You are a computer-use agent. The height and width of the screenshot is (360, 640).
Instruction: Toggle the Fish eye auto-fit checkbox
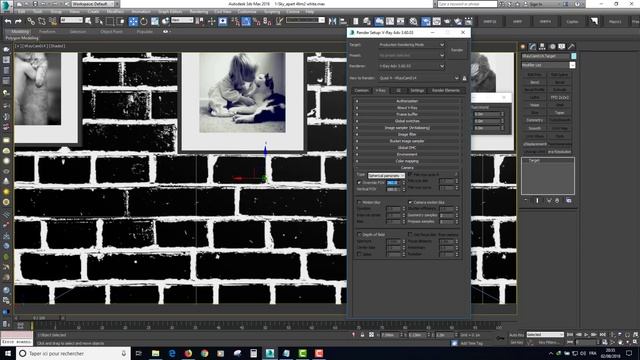[410, 174]
